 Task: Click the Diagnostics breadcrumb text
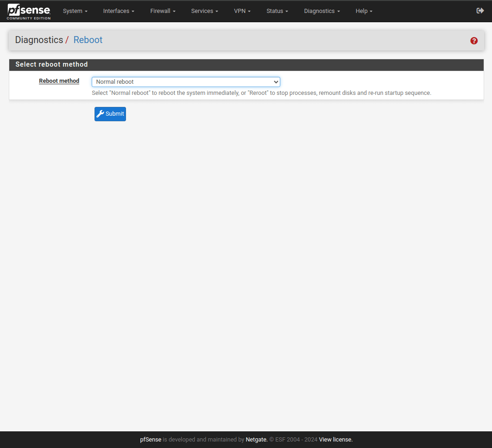point(39,40)
